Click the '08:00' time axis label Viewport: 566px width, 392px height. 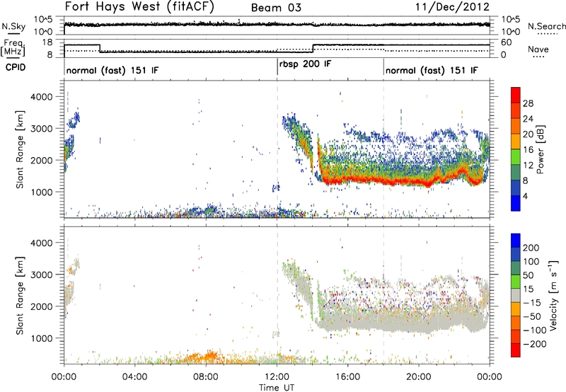coord(206,377)
